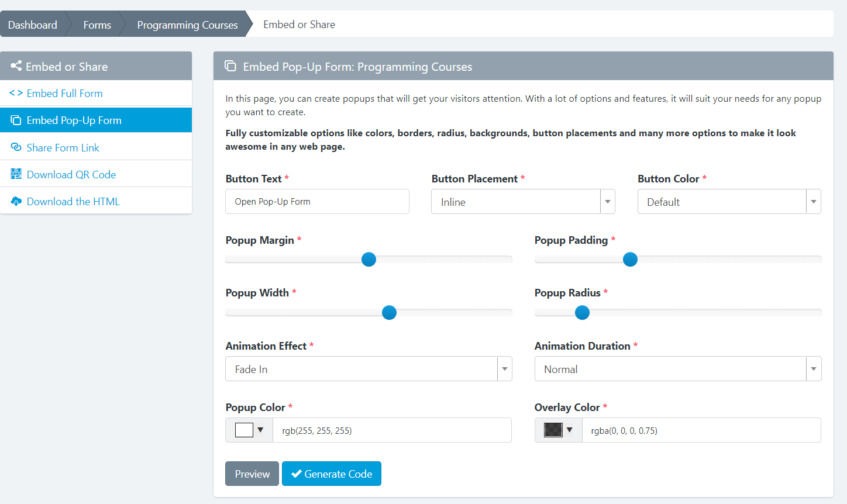Navigate to Programming Courses breadcrumb
The image size is (847, 504).
coord(187,25)
